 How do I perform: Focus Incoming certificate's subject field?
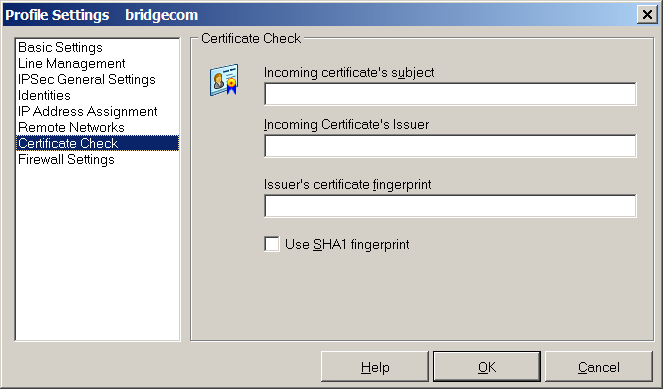[x=450, y=94]
